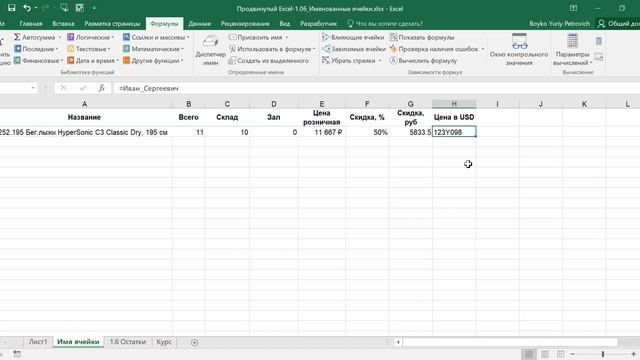
Task: Click the Общий доступ share button
Action: [618, 24]
